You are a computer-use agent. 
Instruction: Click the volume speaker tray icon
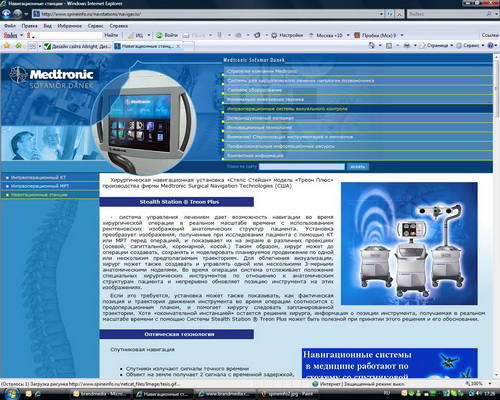(x=478, y=394)
